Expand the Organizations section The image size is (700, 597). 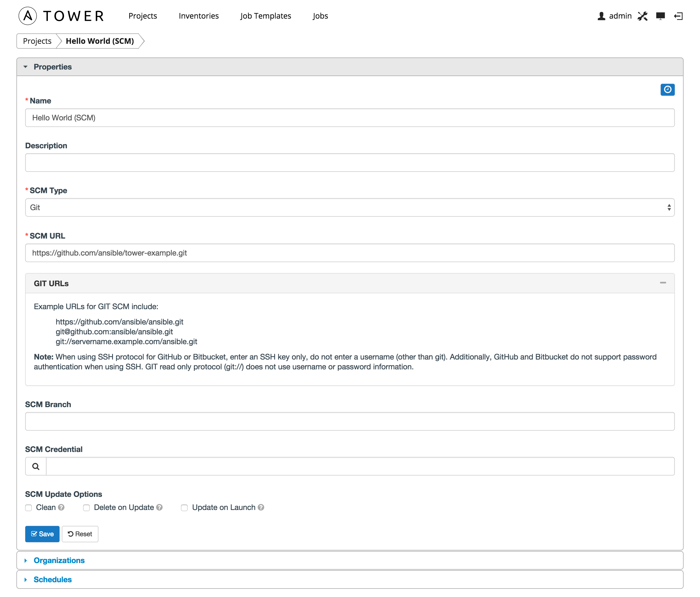click(59, 560)
